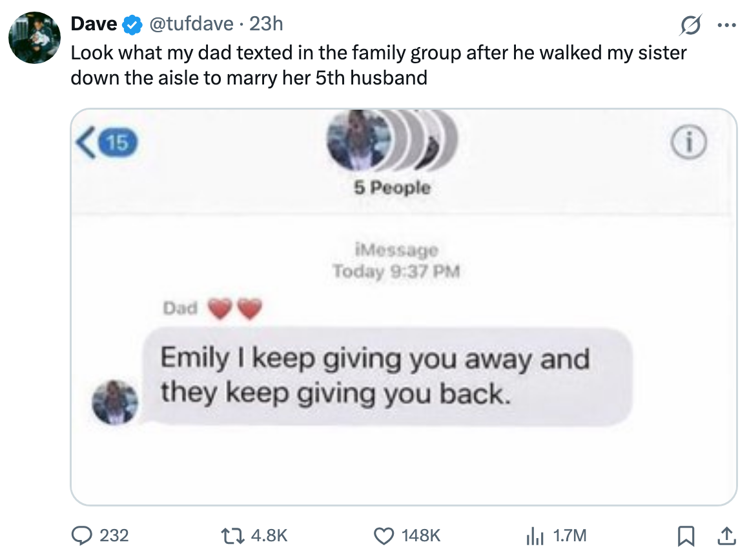Viewport: 749px width, 560px height.
Task: Click the 5 People group label
Action: pos(391,188)
